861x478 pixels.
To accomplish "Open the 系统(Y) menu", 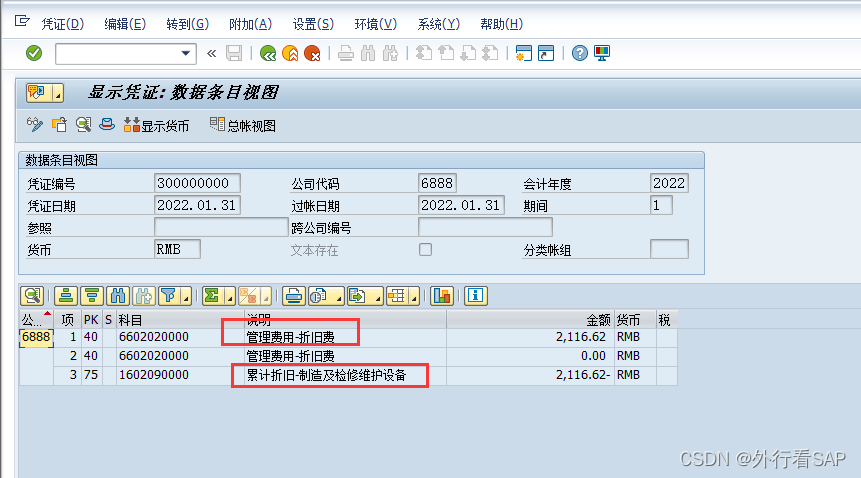I will point(439,24).
